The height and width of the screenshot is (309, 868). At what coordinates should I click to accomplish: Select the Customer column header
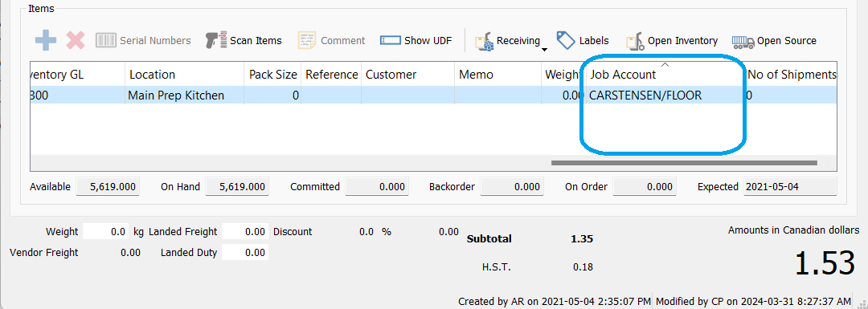pyautogui.click(x=408, y=74)
